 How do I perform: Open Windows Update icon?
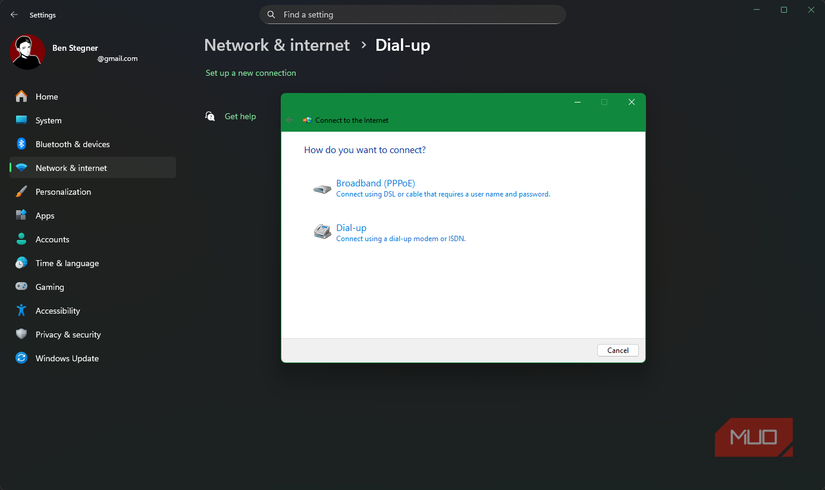click(x=21, y=358)
